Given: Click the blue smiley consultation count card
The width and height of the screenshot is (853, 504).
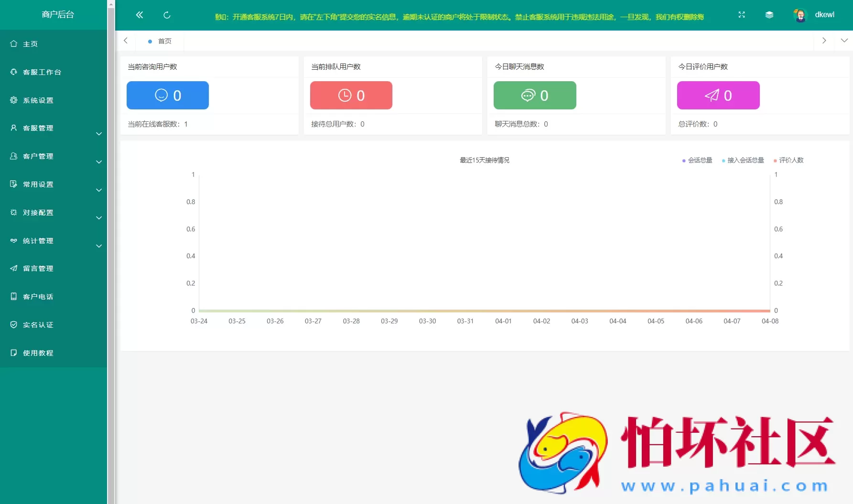Looking at the screenshot, I should 168,95.
